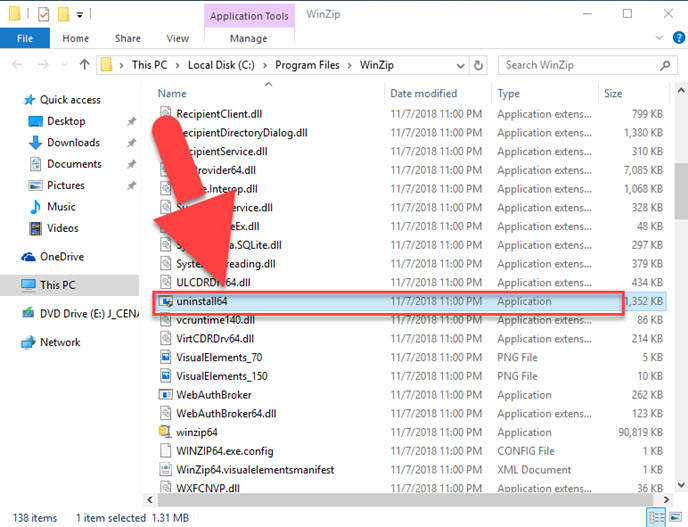
Task: Select the RecipientClient.dll file name
Action: [x=219, y=114]
